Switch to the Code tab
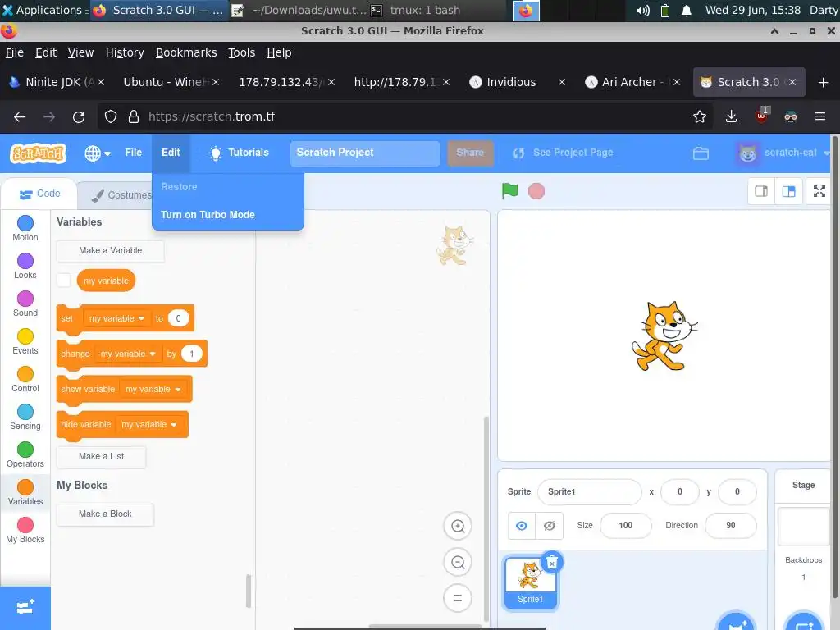 39,194
